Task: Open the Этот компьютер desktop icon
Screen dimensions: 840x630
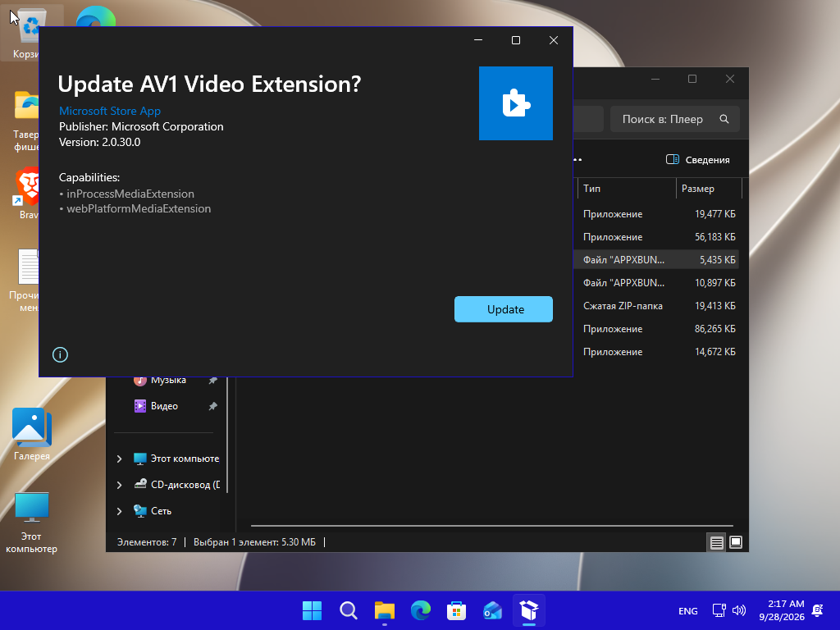Action: (x=32, y=522)
